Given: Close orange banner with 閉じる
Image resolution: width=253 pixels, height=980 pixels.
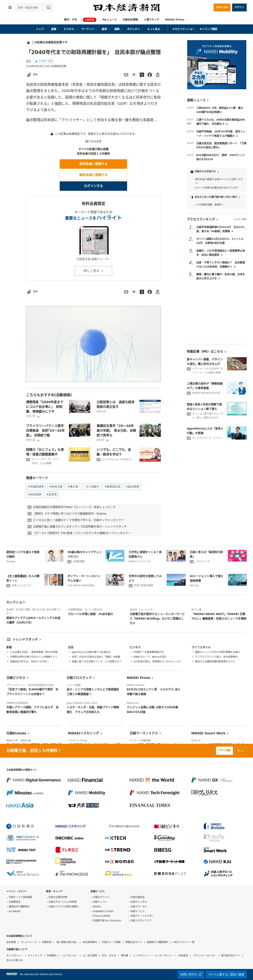Looking at the screenshot, I should pos(240,750).
